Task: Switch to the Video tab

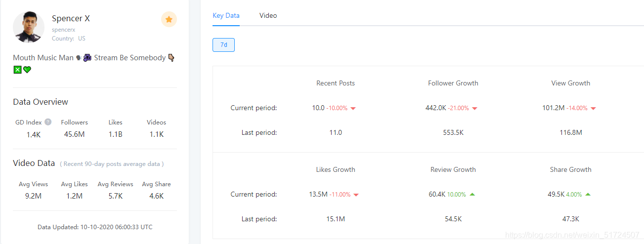Action: point(268,15)
